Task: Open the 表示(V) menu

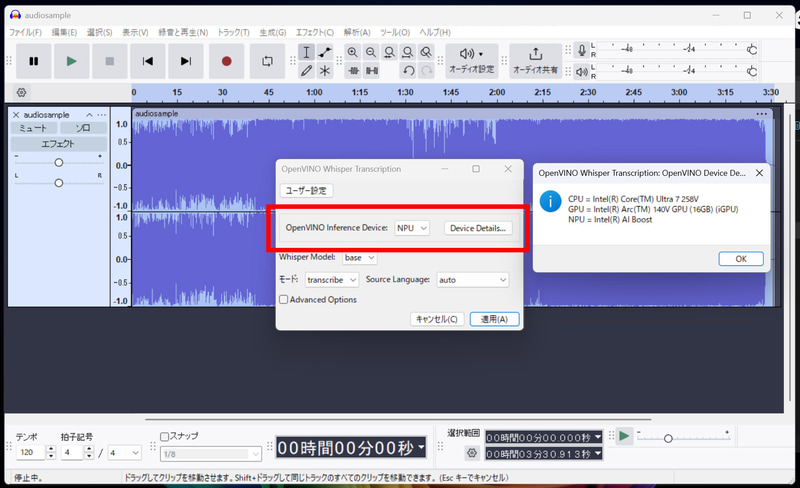Action: tap(135, 32)
